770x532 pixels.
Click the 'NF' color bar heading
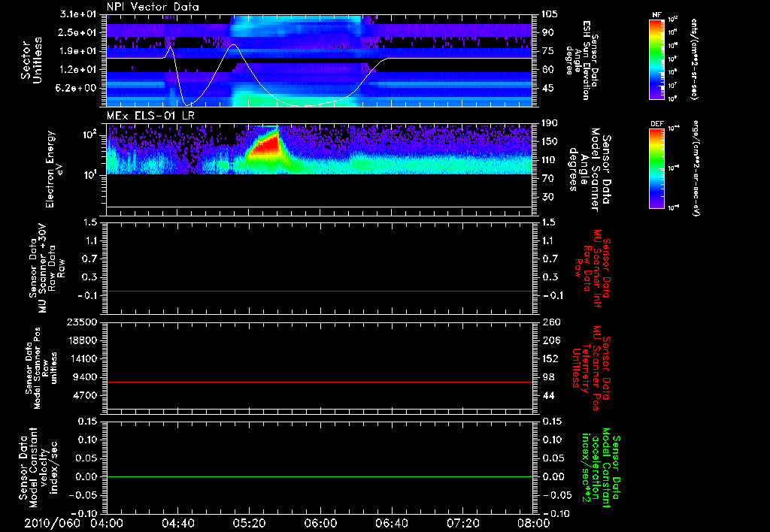click(657, 15)
